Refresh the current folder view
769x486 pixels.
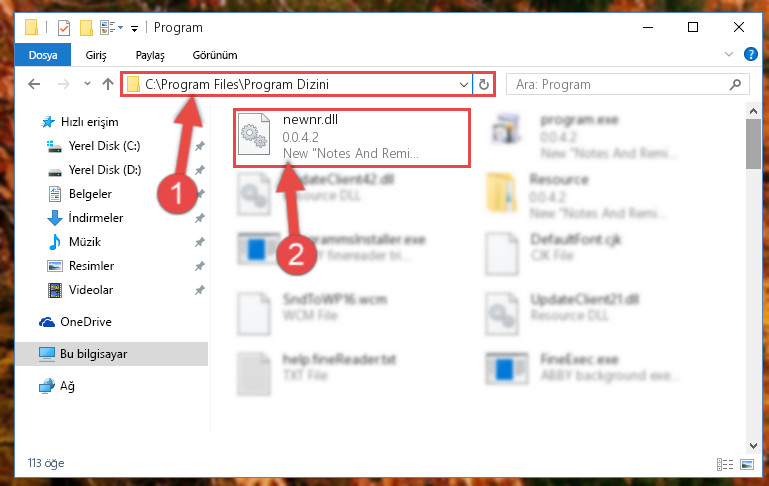point(484,84)
